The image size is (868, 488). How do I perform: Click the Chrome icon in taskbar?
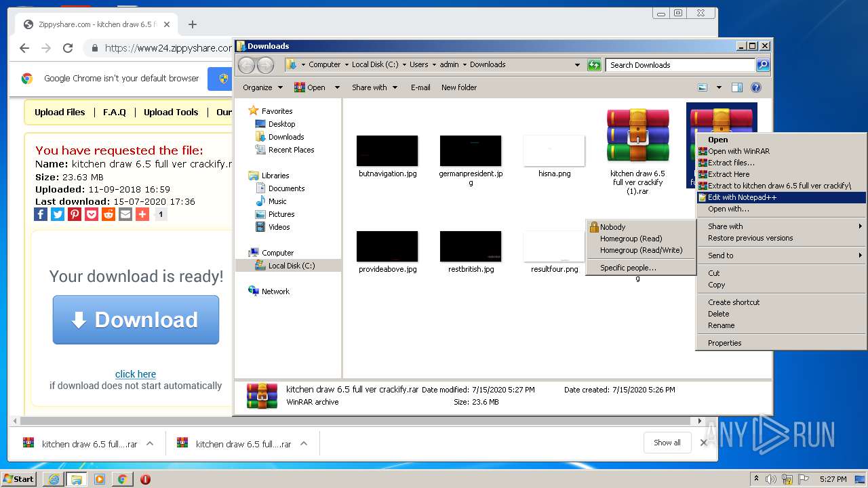point(122,479)
